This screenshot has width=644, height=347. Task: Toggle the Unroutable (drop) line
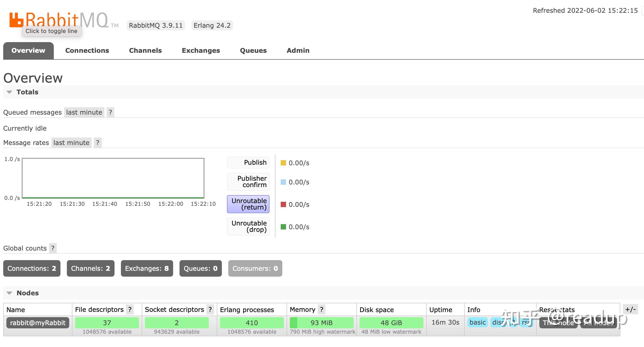tap(248, 226)
